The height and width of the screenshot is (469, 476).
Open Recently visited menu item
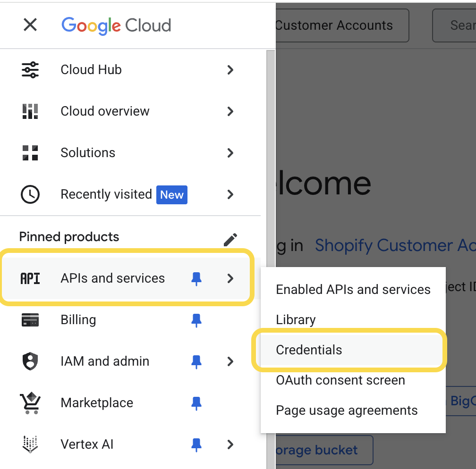[x=130, y=194]
